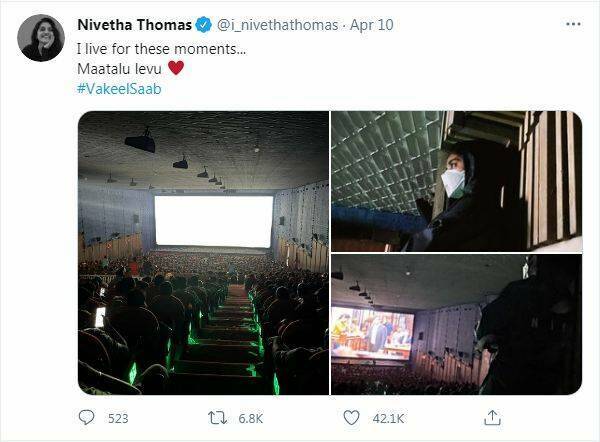Viewport: 600px width, 442px height.
Task: Open the share tweet icon
Action: click(x=492, y=418)
